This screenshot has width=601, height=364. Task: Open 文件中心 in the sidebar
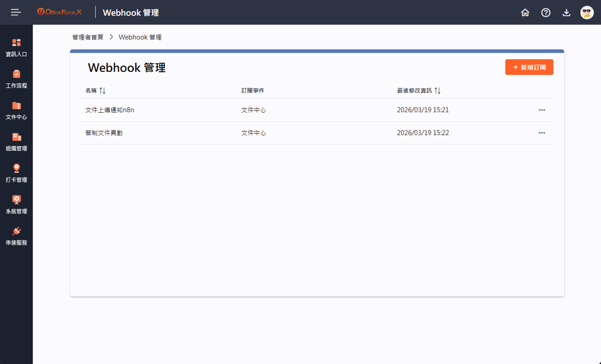pyautogui.click(x=16, y=110)
